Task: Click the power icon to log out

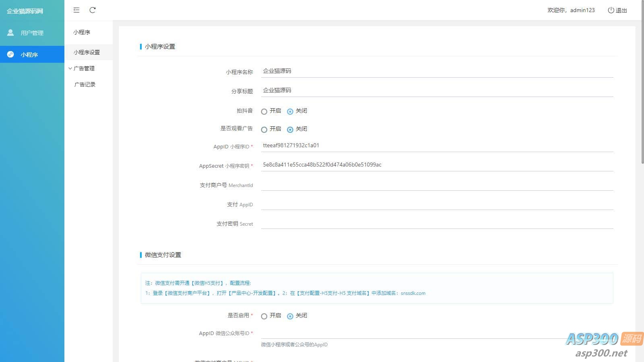Action: (611, 10)
